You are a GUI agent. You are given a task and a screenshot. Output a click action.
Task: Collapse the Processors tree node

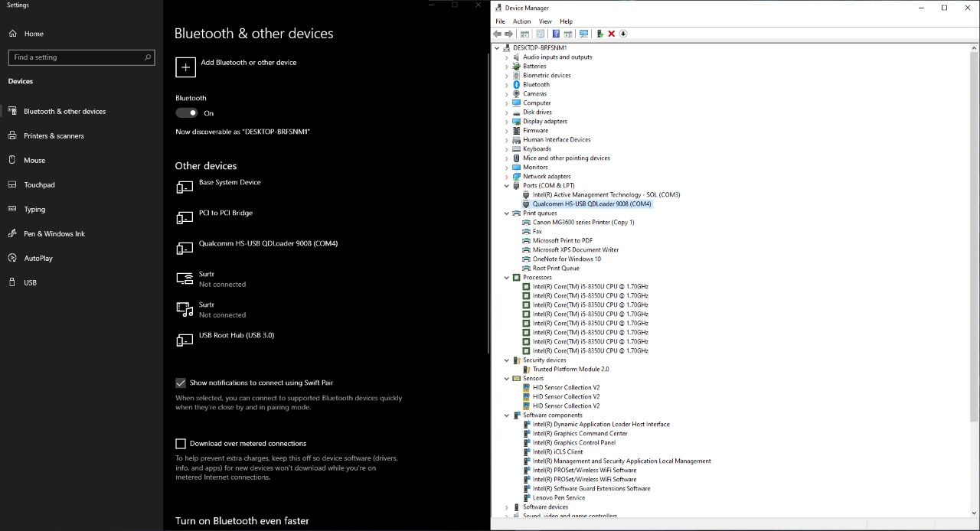pos(507,278)
